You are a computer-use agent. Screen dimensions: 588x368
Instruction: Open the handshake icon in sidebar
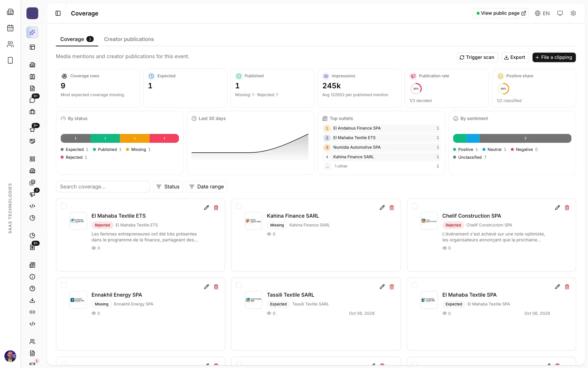[32, 141]
